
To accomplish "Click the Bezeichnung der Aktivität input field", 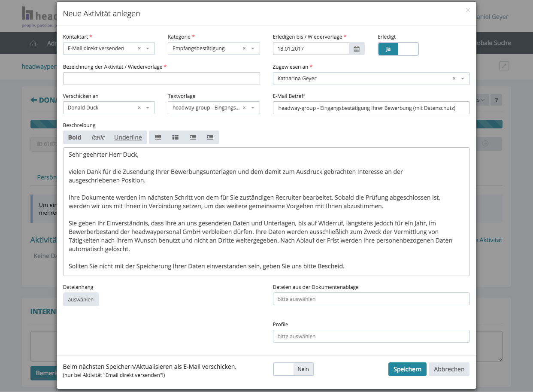I will coord(161,79).
